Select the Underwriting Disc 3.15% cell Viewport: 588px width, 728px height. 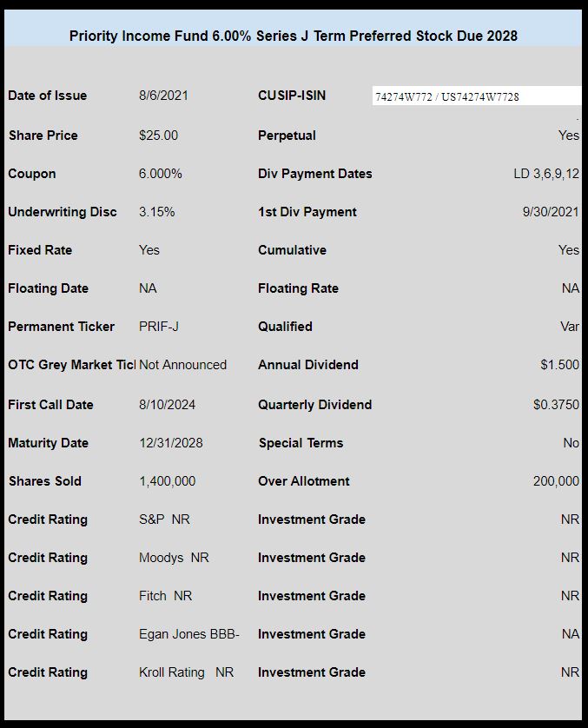pyautogui.click(x=157, y=212)
